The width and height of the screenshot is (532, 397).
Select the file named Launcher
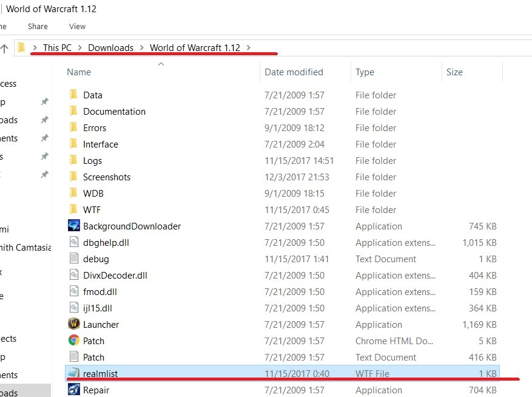tap(101, 325)
